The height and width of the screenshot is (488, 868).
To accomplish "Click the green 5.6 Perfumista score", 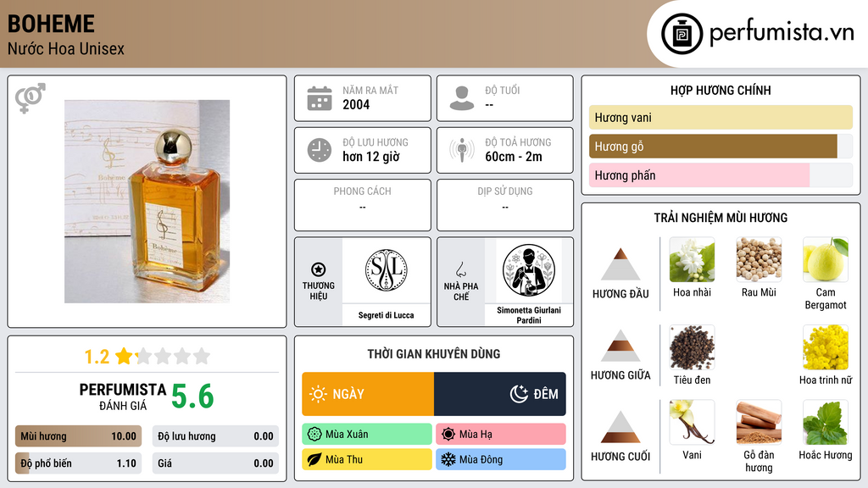I will (x=192, y=396).
